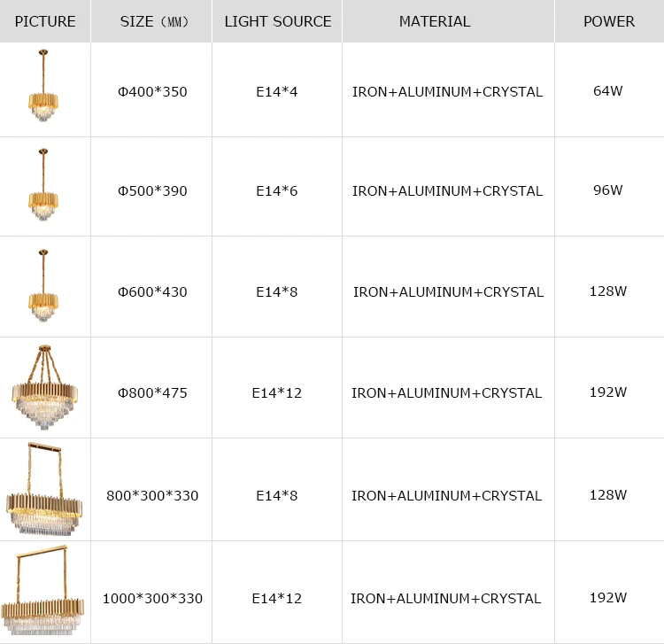This screenshot has width=664, height=644.
Task: Click the 64W power value
Action: pyautogui.click(x=608, y=90)
